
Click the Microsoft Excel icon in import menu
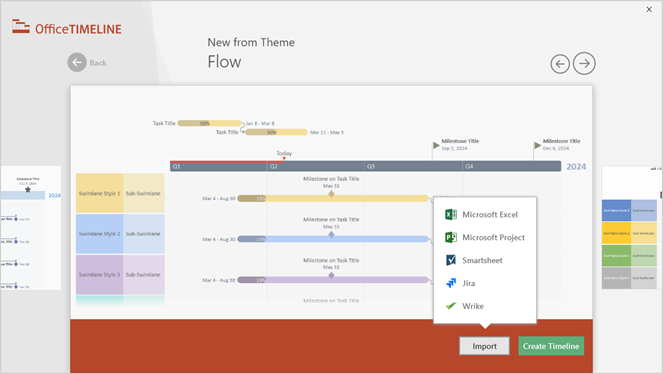pyautogui.click(x=451, y=214)
